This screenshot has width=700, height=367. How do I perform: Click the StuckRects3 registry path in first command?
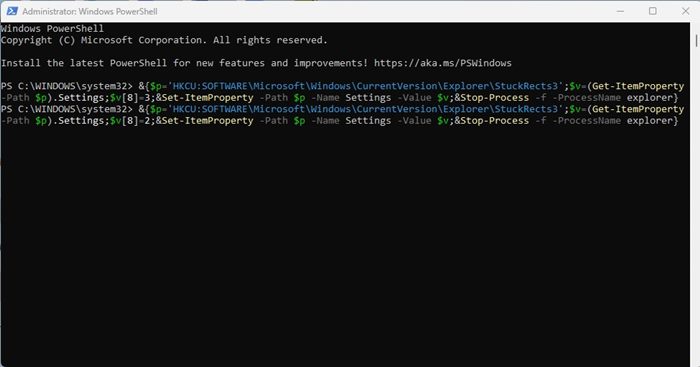[x=365, y=86]
